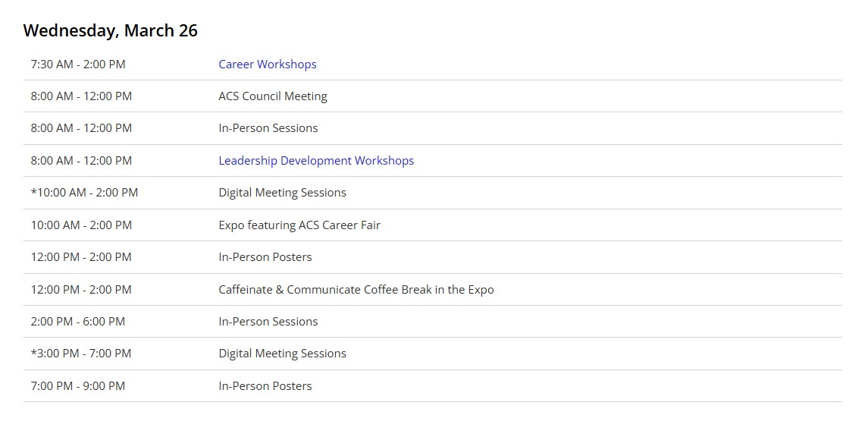Viewport: 868px width, 434px height.
Task: Click the *10:00 AM - 2:00 PM time slot
Action: pos(85,193)
